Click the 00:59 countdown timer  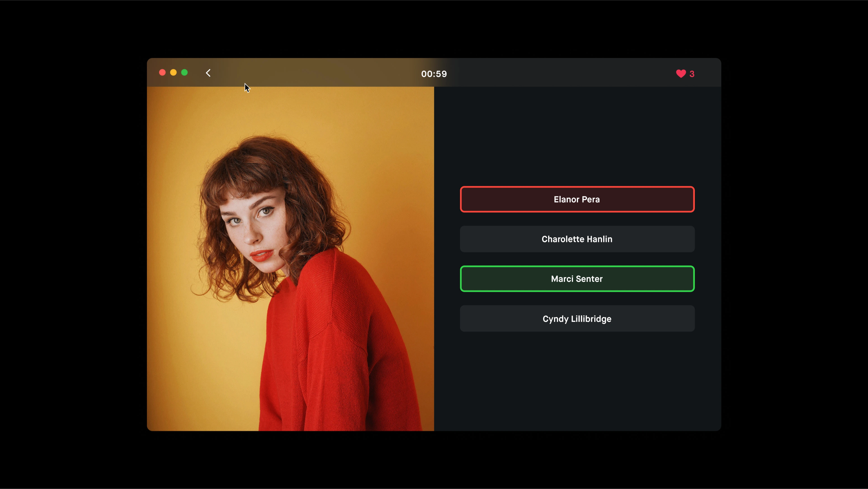pyautogui.click(x=434, y=74)
